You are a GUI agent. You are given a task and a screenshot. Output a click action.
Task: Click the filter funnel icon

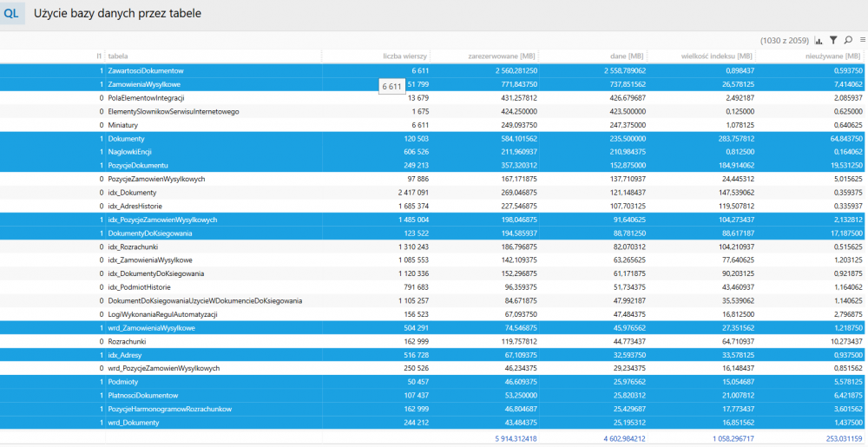833,41
